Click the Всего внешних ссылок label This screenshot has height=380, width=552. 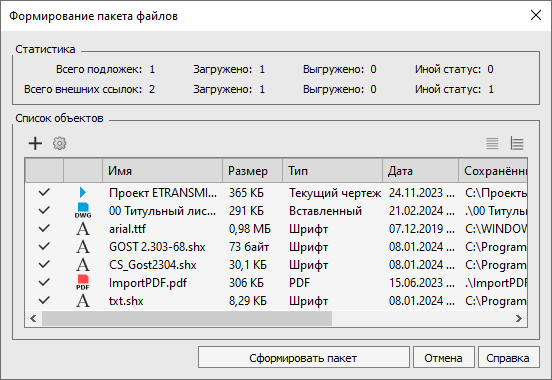click(83, 89)
